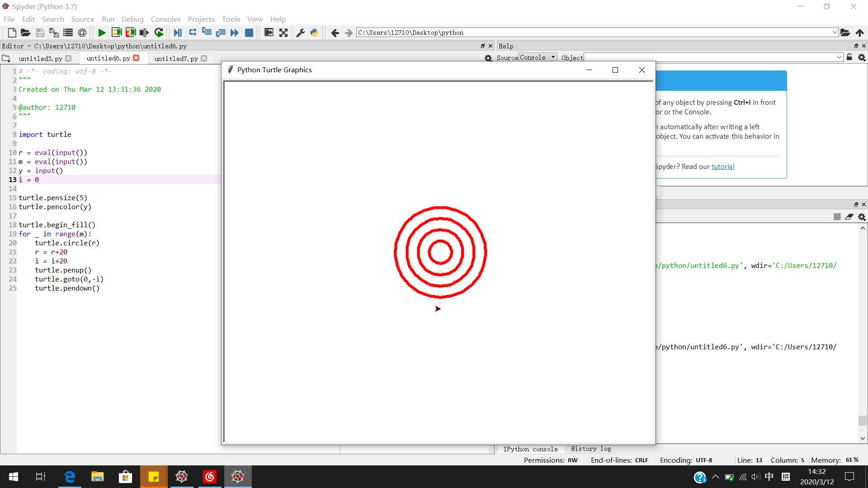Maximize current pane icon
This screenshot has height=488, width=868.
(x=269, y=33)
